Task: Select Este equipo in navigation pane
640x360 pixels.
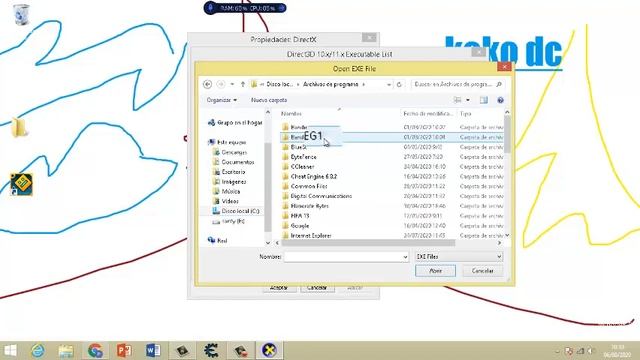Action: (227, 142)
